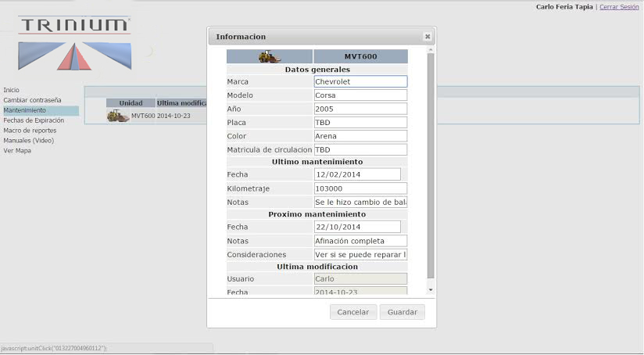Close the Informacion dialog with X
This screenshot has width=644, height=355.
tap(428, 37)
